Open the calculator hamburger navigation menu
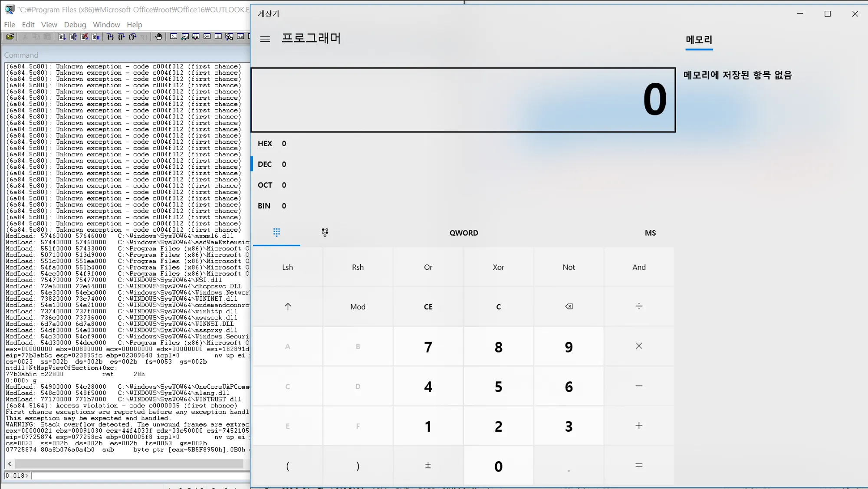Screen dimensions: 868x489 point(265,39)
